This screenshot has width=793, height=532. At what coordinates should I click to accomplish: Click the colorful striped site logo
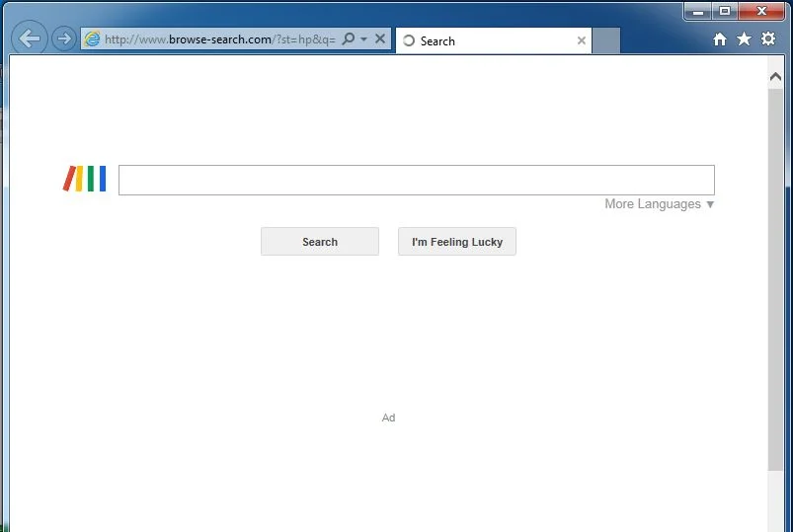[85, 179]
